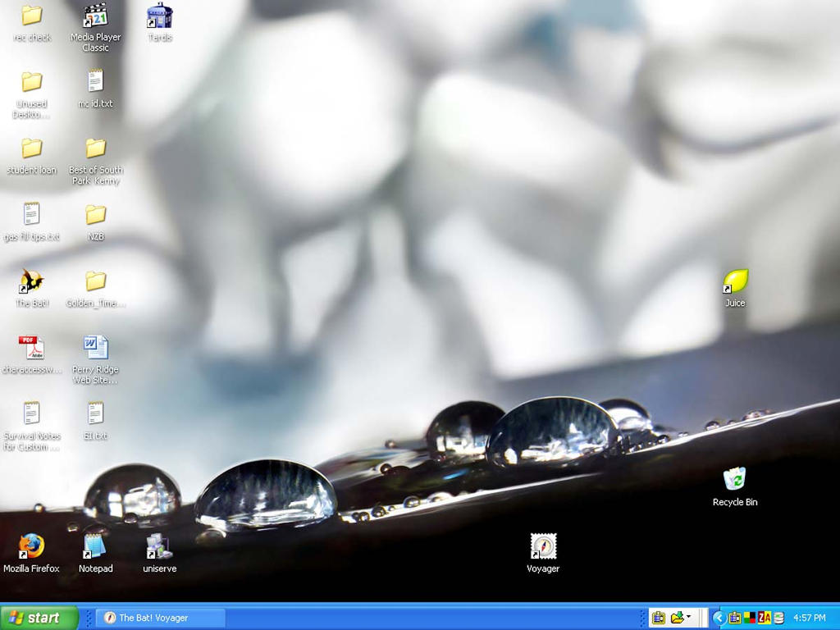
Task: Open 'gas fill tips.txt' file
Action: click(x=32, y=221)
